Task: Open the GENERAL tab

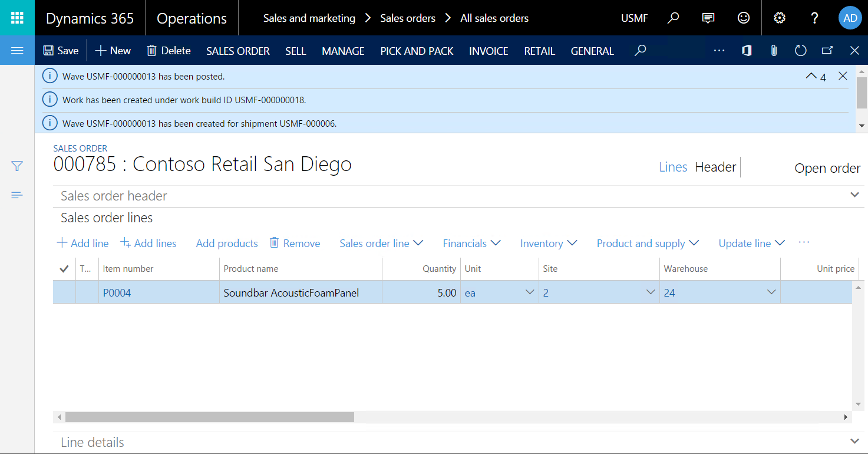Action: click(592, 51)
